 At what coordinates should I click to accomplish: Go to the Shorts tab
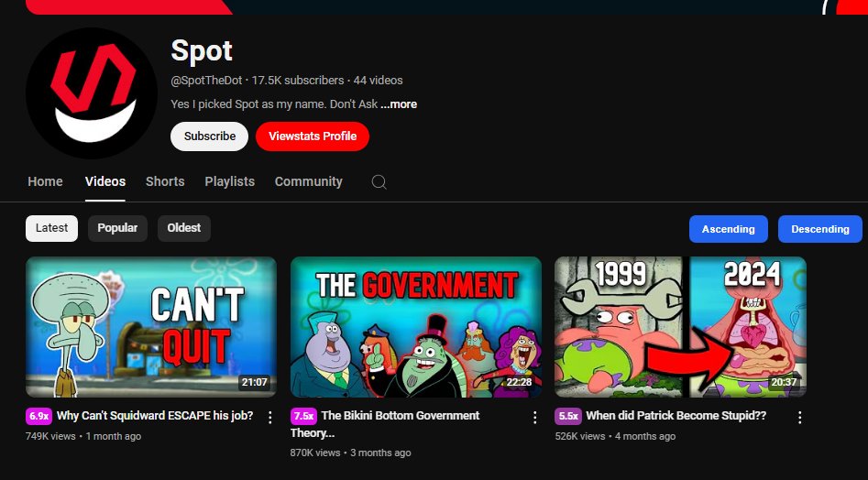click(x=165, y=181)
